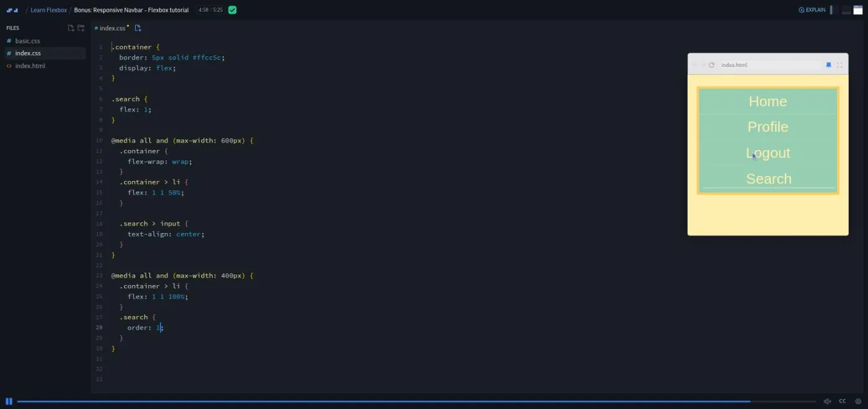The image size is (868, 409).
Task: Open the Learn Flexbox course link
Action: pyautogui.click(x=48, y=10)
